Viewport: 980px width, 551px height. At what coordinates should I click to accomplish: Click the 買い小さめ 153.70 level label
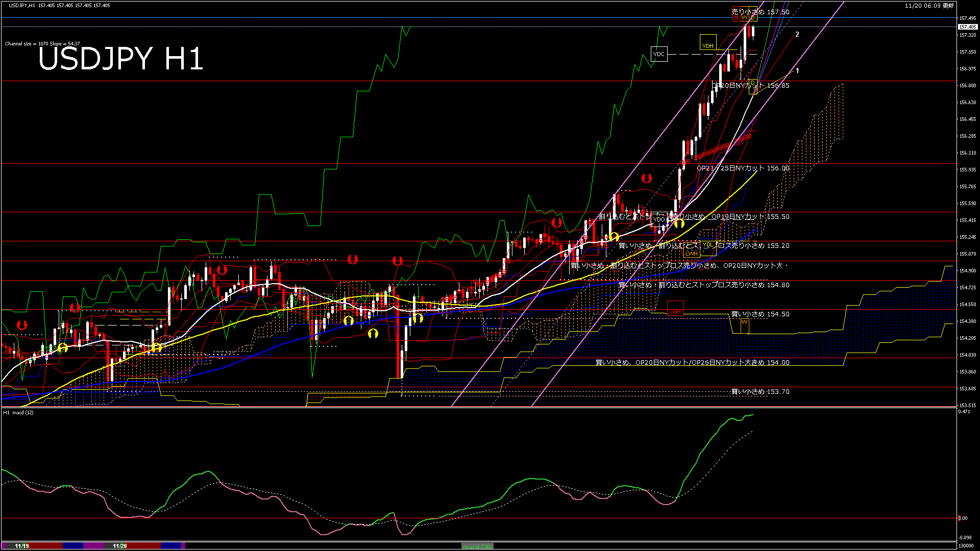[x=760, y=391]
